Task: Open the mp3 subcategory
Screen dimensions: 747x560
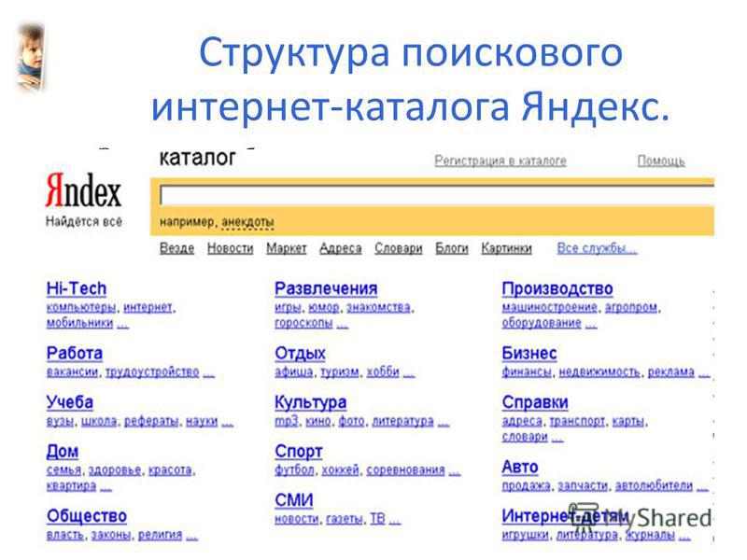Action: coord(286,422)
